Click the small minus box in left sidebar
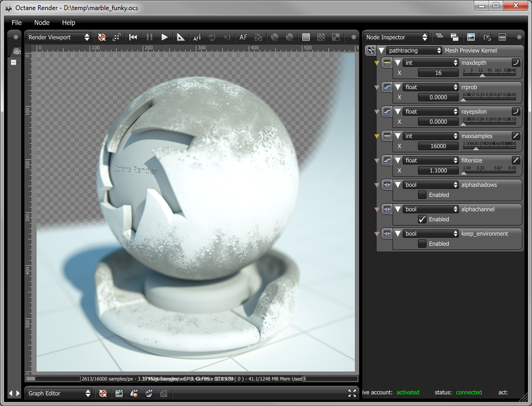The width and height of the screenshot is (532, 406). [x=14, y=63]
